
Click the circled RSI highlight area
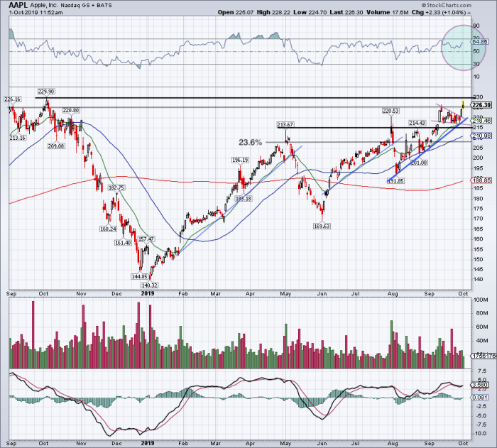464,48
